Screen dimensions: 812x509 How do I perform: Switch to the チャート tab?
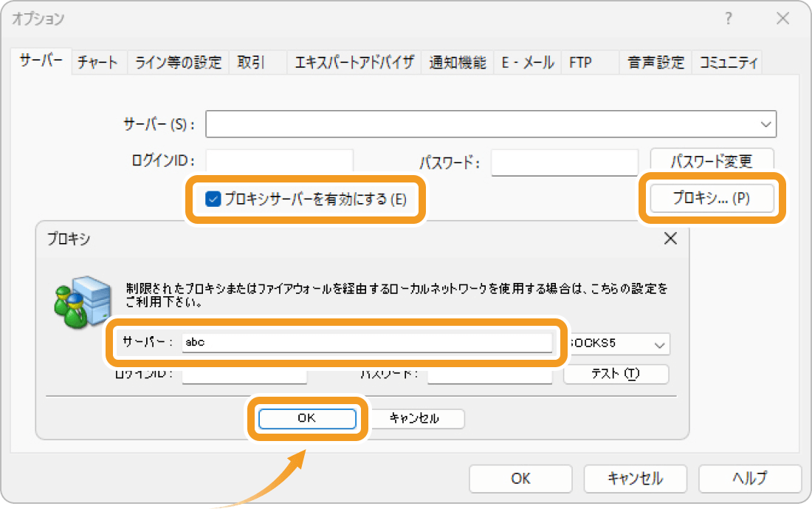98,63
